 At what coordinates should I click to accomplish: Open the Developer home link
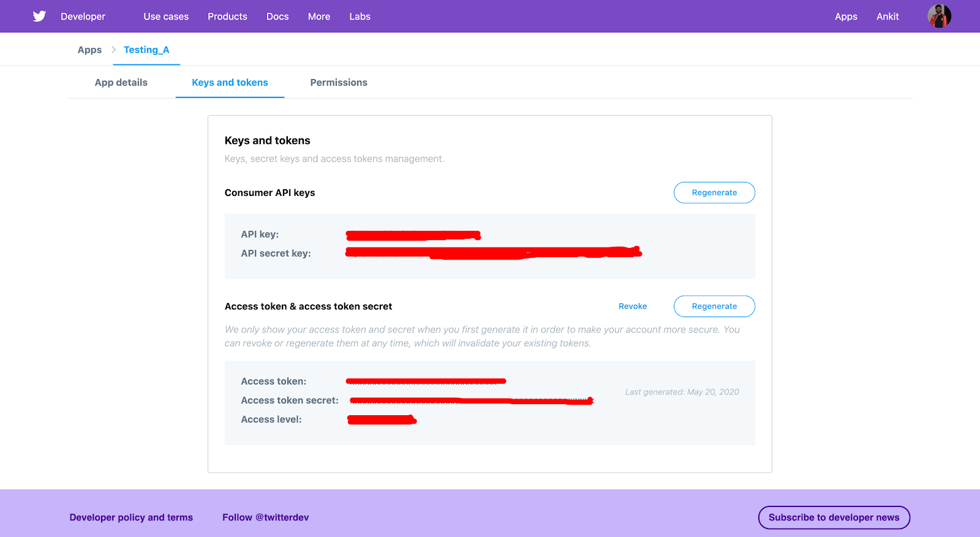coord(83,17)
